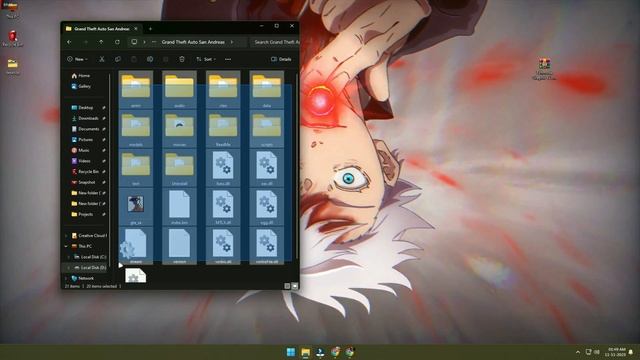Switch to large thumbnails view in status bar
The height and width of the screenshot is (360, 640).
(x=295, y=286)
